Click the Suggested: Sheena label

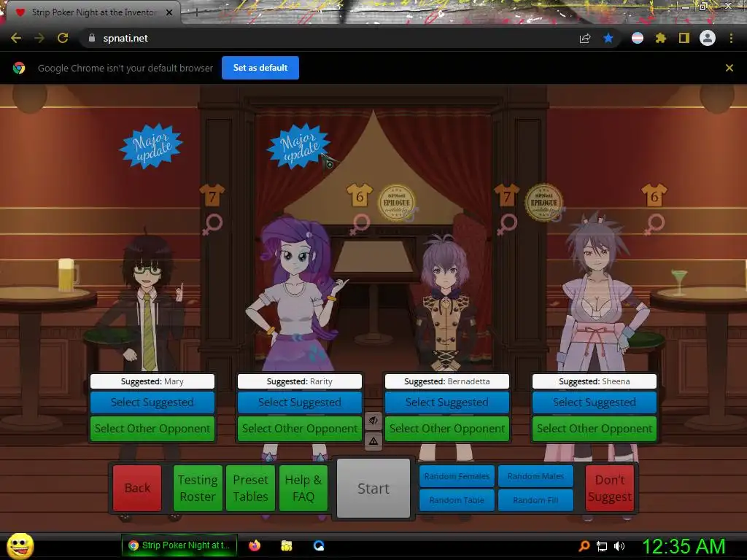point(595,381)
